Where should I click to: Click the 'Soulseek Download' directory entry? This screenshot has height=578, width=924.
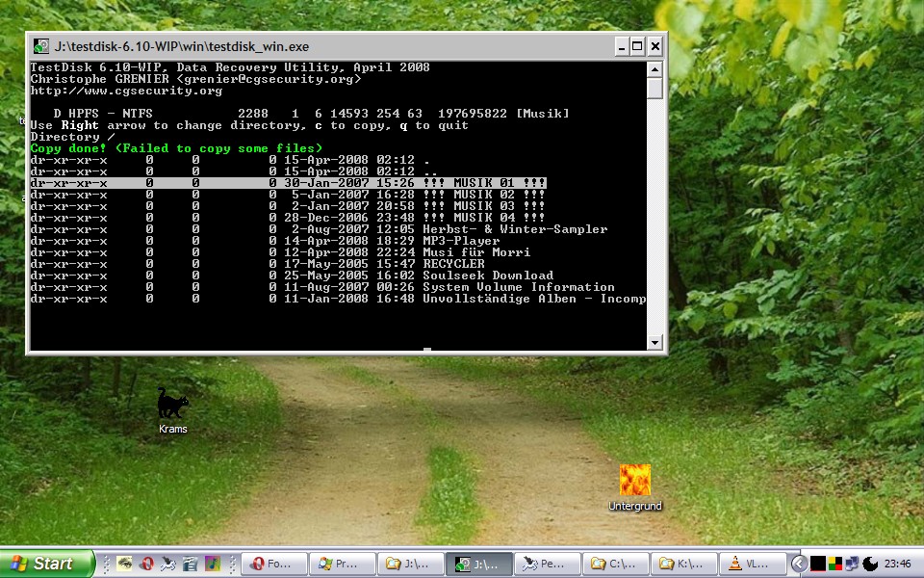(488, 276)
